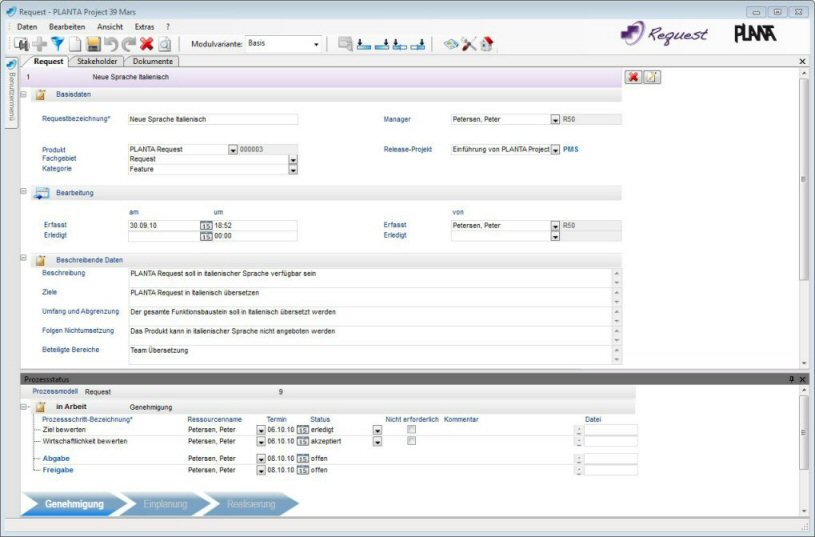815x537 pixels.
Task: Tick Nicht erforderlich for Wirtschaftlichkeit bewerten
Action: pyautogui.click(x=412, y=441)
